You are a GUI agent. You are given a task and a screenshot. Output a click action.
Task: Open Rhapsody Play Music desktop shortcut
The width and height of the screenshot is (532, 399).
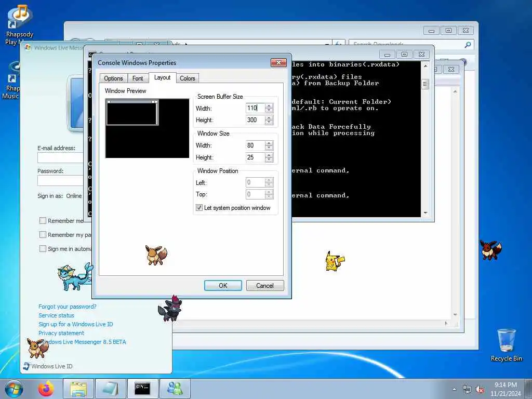point(20,25)
